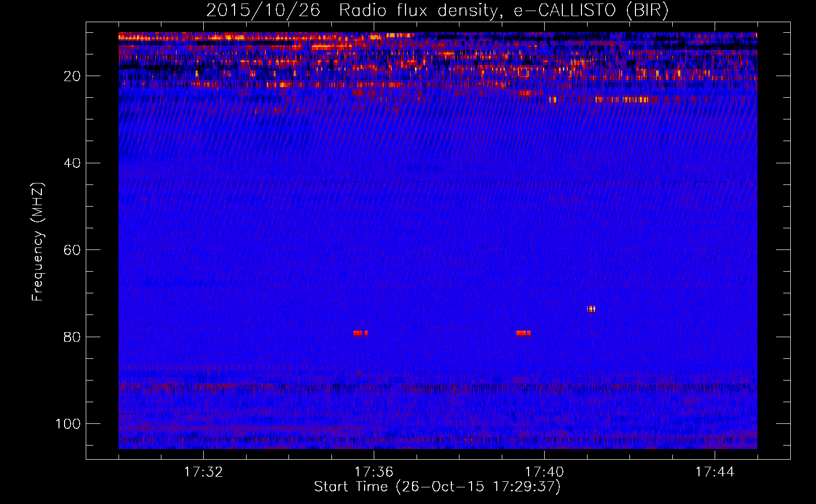The width and height of the screenshot is (816, 504).
Task: Click the 80 MHz frequency label
Action: (x=72, y=337)
